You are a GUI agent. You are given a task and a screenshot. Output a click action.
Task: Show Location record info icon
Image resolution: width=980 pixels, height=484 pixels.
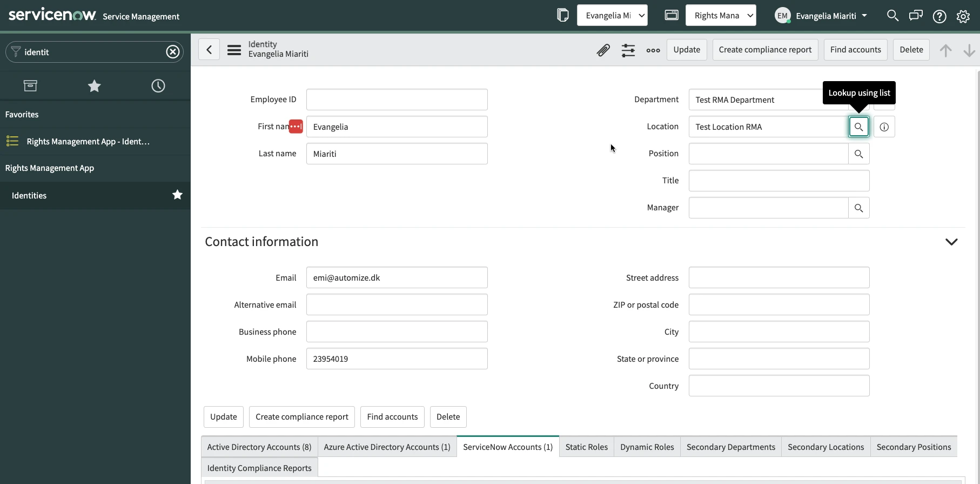tap(884, 127)
